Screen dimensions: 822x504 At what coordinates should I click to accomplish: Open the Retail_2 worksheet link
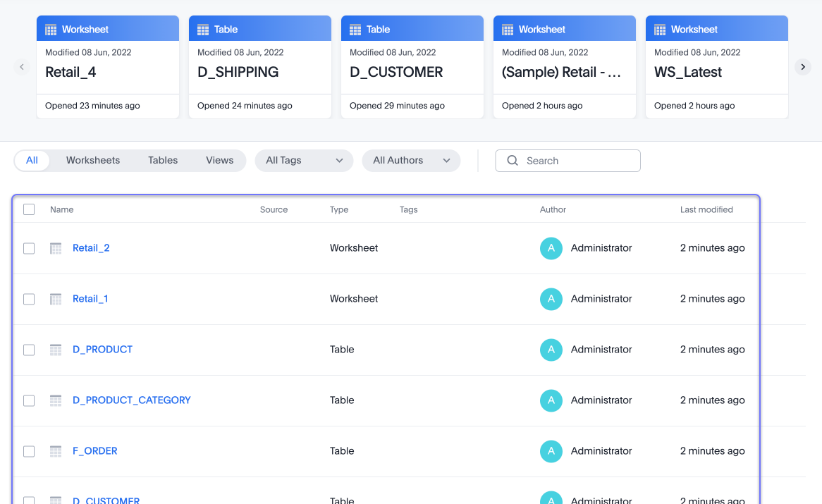point(91,248)
